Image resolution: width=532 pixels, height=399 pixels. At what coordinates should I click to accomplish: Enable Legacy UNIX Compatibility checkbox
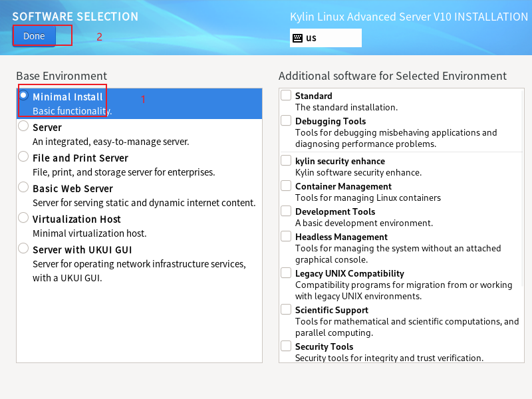coord(286,273)
